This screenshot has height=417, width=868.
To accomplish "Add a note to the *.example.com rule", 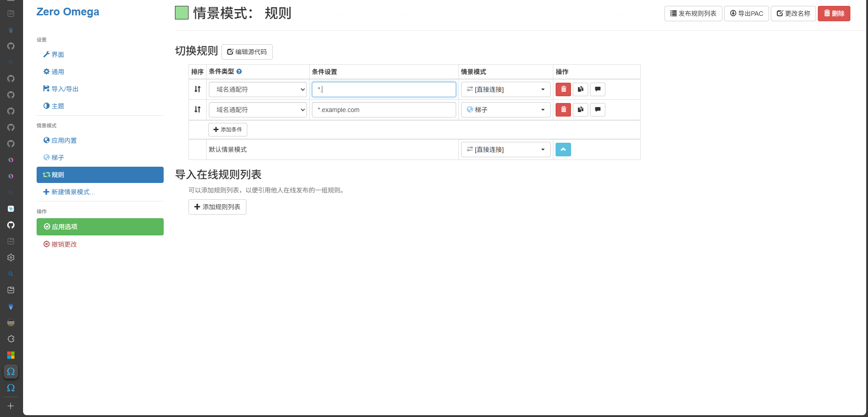I will (x=598, y=110).
